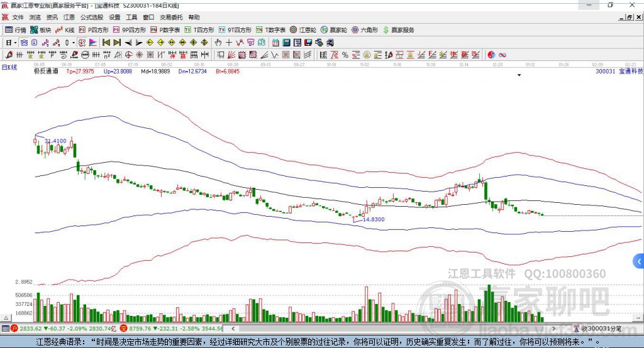Screen dimensions: 644x348
Task: Open the 交易委托 menu
Action: pos(171,17)
